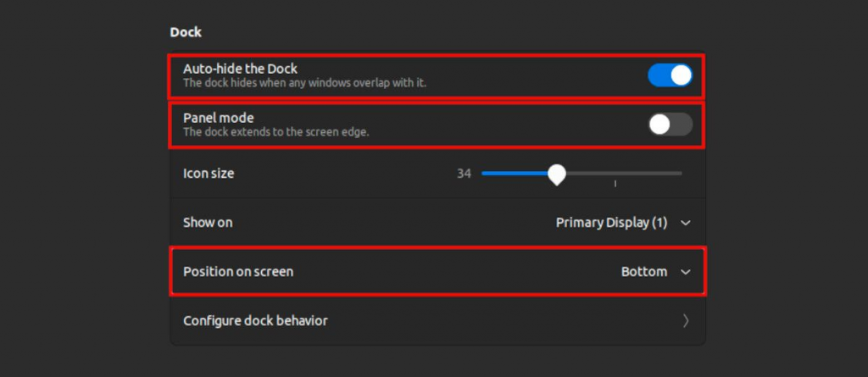Click the down chevron next to Bottom
This screenshot has width=868, height=377.
(x=685, y=272)
